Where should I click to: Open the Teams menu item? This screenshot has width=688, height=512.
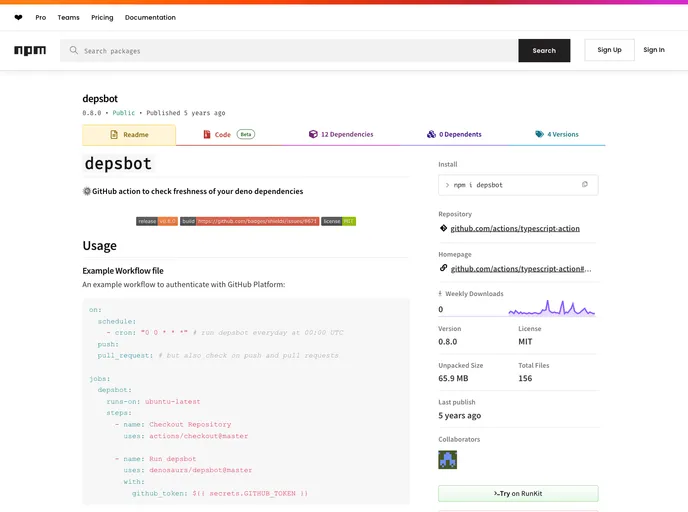(68, 18)
